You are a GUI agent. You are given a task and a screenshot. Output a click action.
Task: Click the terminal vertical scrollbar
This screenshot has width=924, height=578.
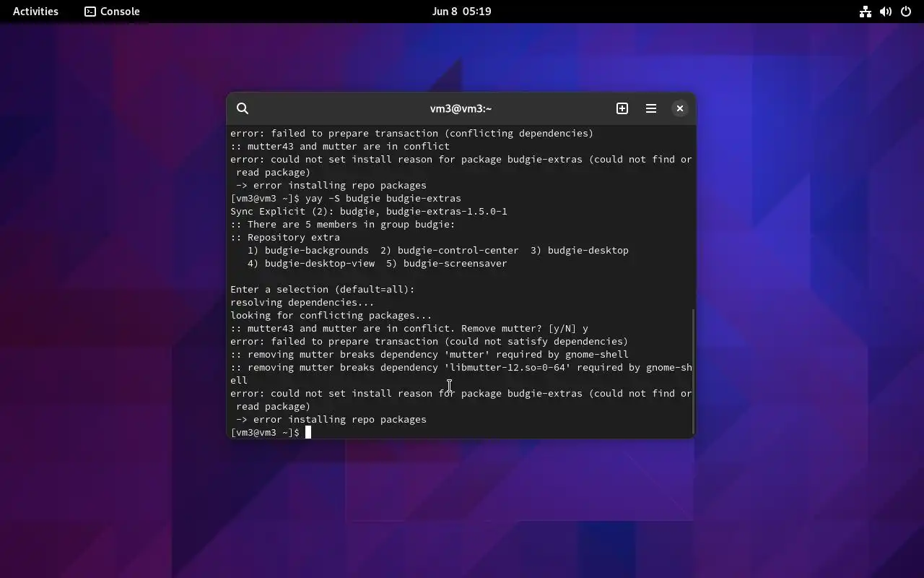pos(693,371)
